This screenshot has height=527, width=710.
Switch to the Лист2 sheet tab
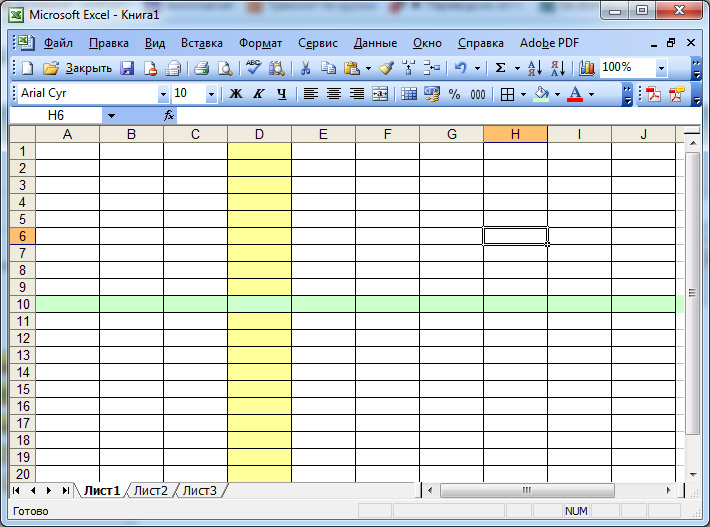151,490
